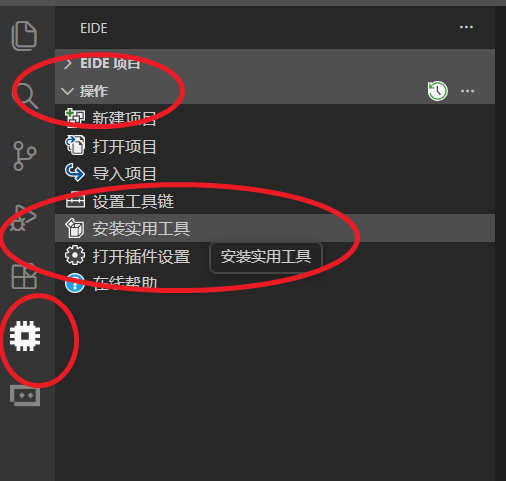
Task: Click 安装实用工具 entry
Action: click(275, 228)
